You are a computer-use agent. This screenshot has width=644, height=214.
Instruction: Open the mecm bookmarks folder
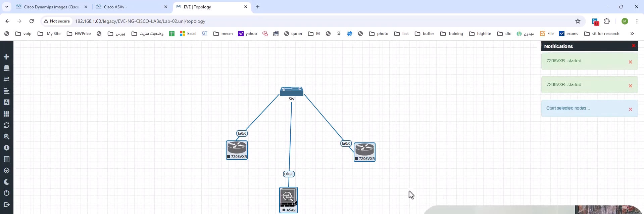[223, 34]
